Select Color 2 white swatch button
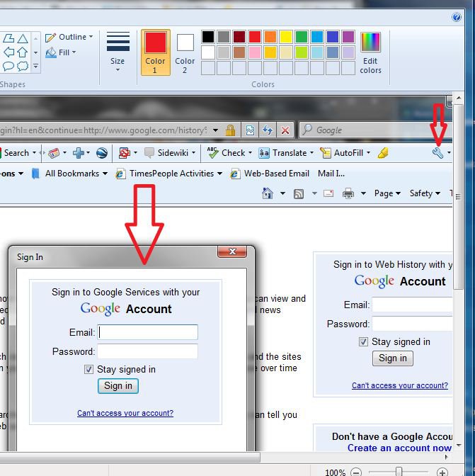Image resolution: width=475 pixels, height=476 pixels. tap(185, 52)
